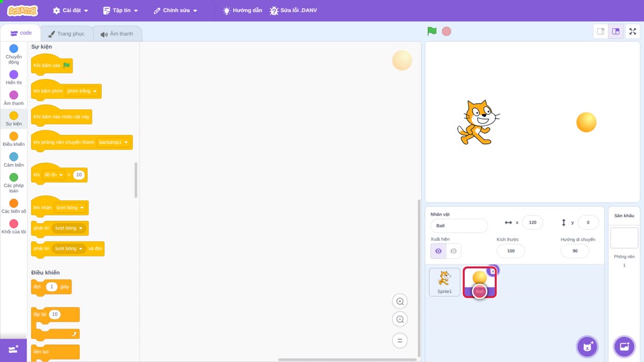Select the Cảm biến block category
644x362 pixels.
pyautogui.click(x=13, y=159)
